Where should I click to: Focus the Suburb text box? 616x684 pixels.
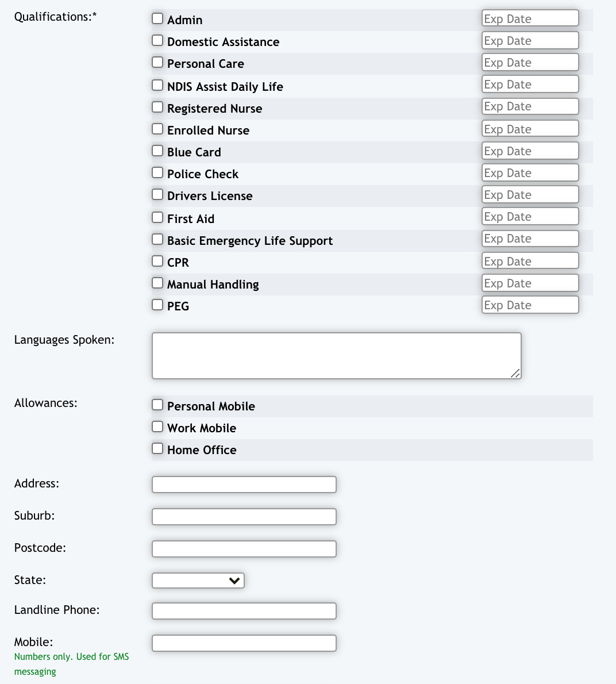(244, 517)
